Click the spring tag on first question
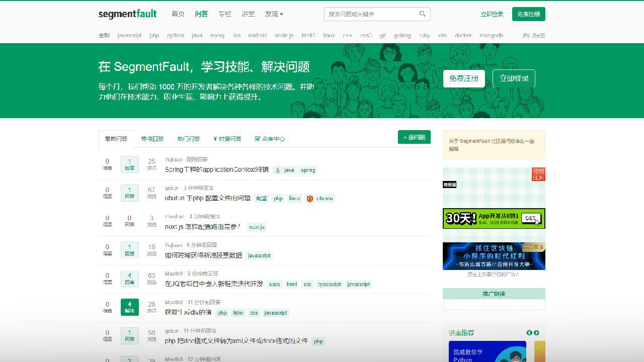The width and height of the screenshot is (644, 362). point(308,170)
